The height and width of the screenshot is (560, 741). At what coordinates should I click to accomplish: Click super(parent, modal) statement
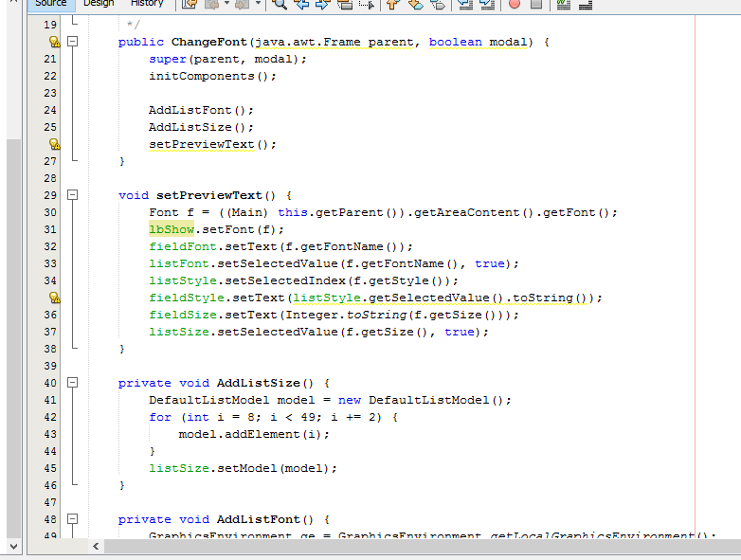tap(227, 60)
